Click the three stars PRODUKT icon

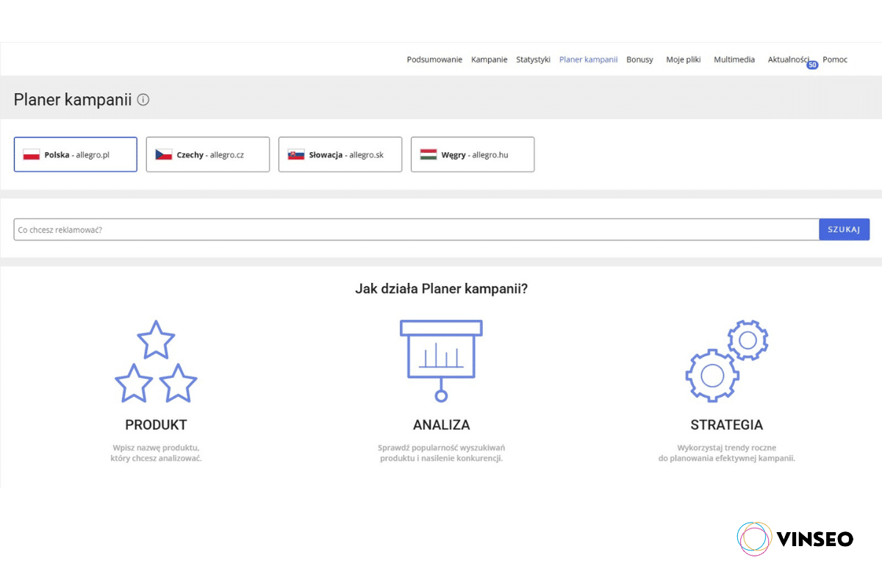[x=156, y=361]
